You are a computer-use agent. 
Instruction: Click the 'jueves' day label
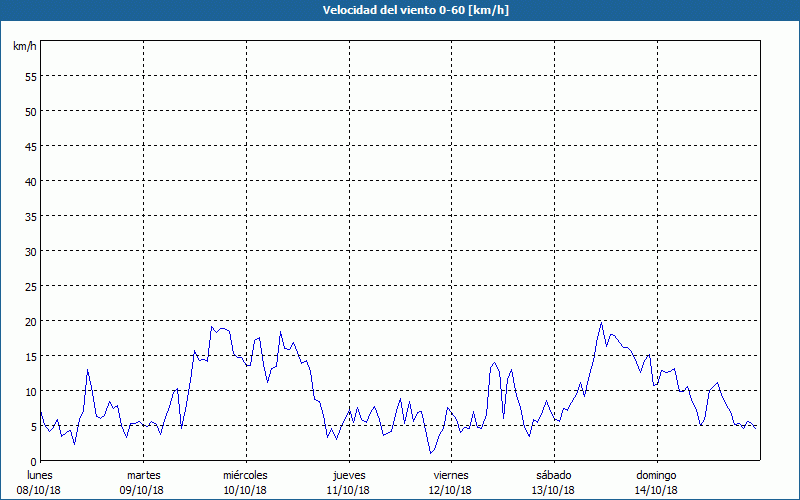pos(349,475)
